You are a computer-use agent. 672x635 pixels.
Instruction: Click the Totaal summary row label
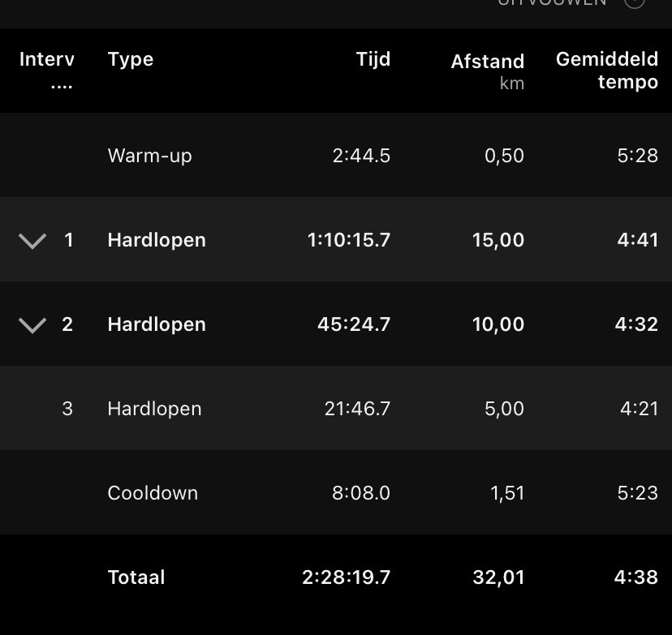(136, 577)
